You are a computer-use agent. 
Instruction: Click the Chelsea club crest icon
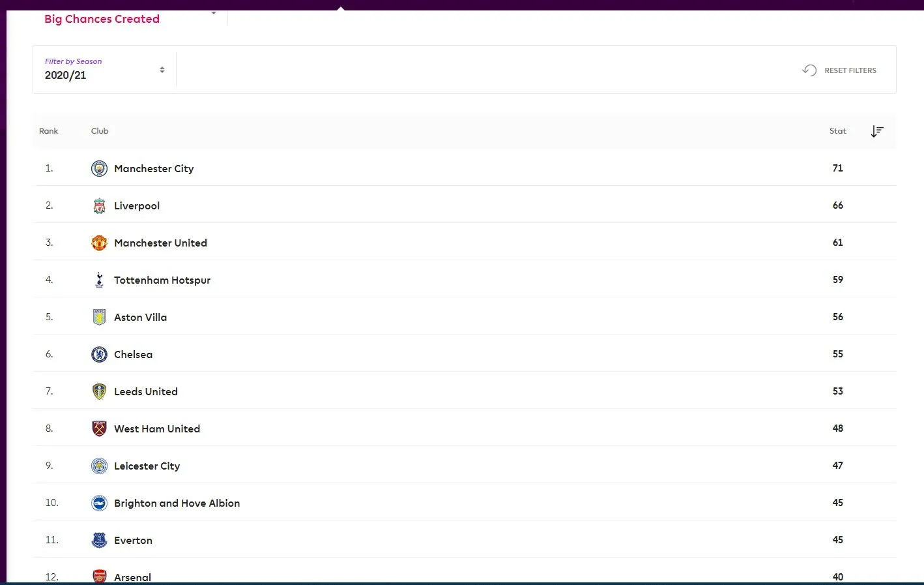coord(99,355)
